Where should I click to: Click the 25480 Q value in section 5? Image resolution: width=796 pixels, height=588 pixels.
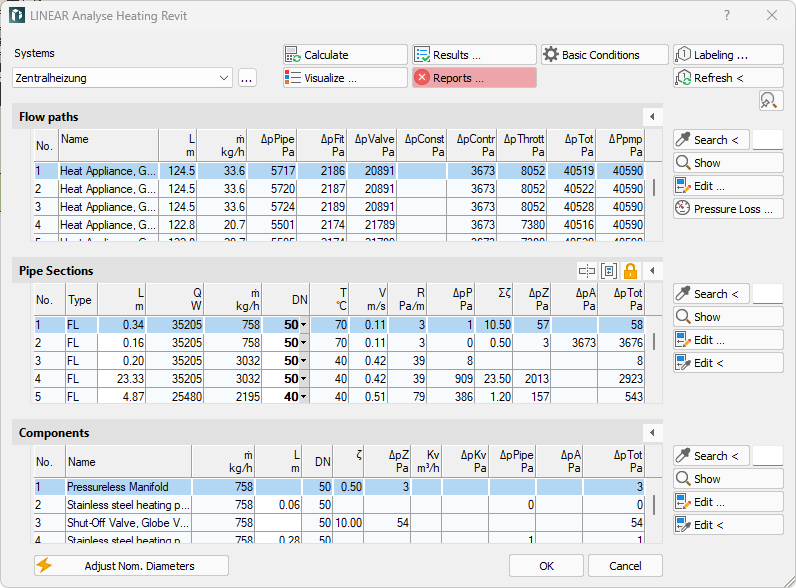[175, 397]
